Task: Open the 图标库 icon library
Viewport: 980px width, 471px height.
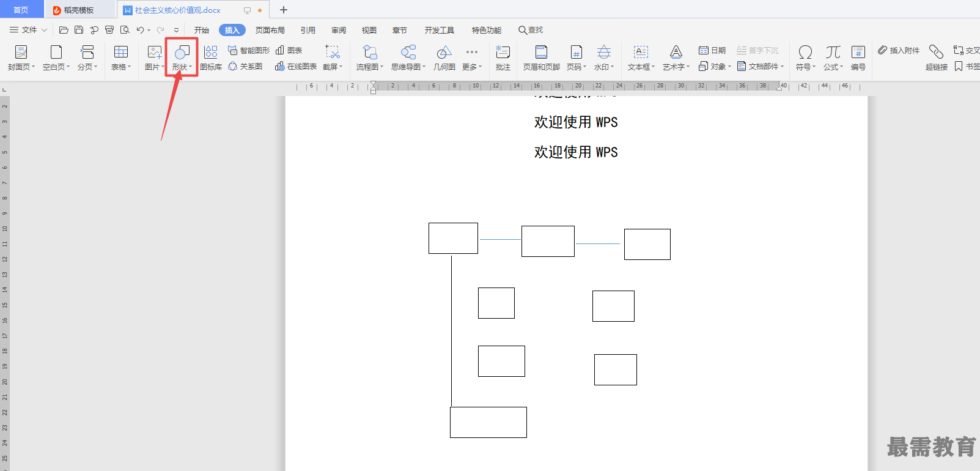Action: tap(211, 58)
